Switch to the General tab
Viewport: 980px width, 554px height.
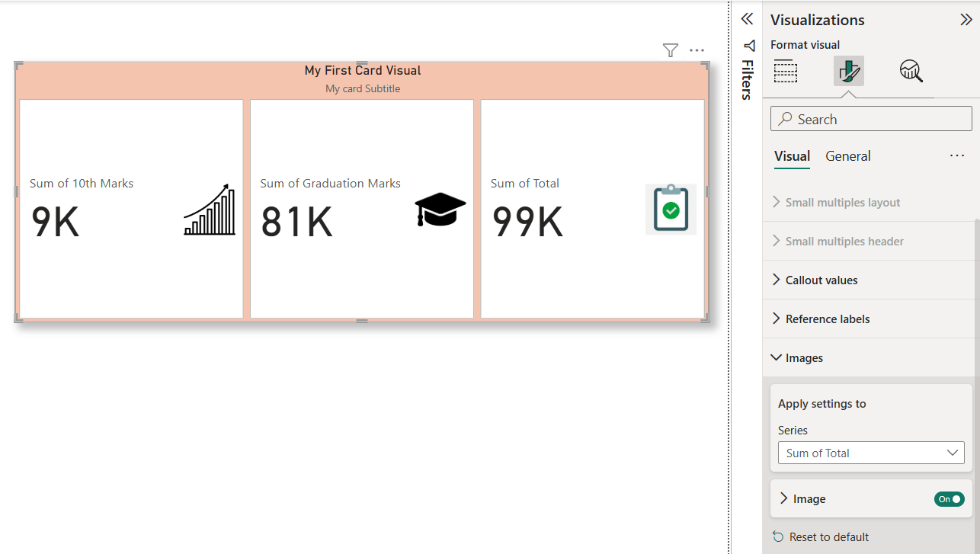(x=847, y=155)
